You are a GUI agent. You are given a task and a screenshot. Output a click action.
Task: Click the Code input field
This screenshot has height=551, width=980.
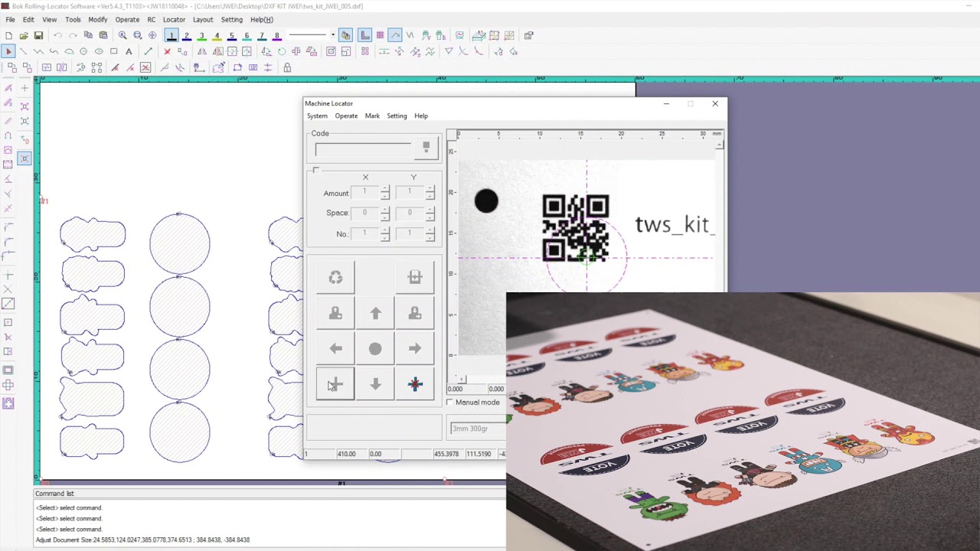363,148
